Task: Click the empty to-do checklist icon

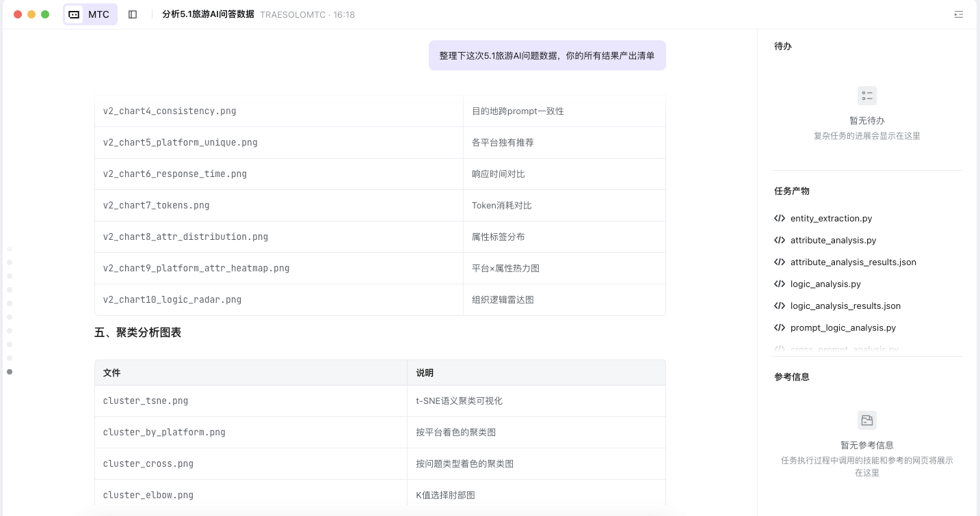Action: (x=866, y=96)
